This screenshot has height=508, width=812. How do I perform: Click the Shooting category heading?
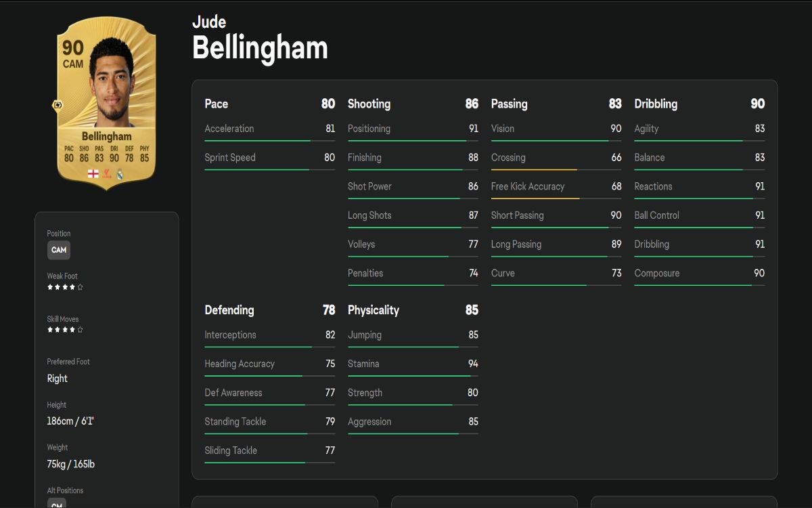coord(369,104)
